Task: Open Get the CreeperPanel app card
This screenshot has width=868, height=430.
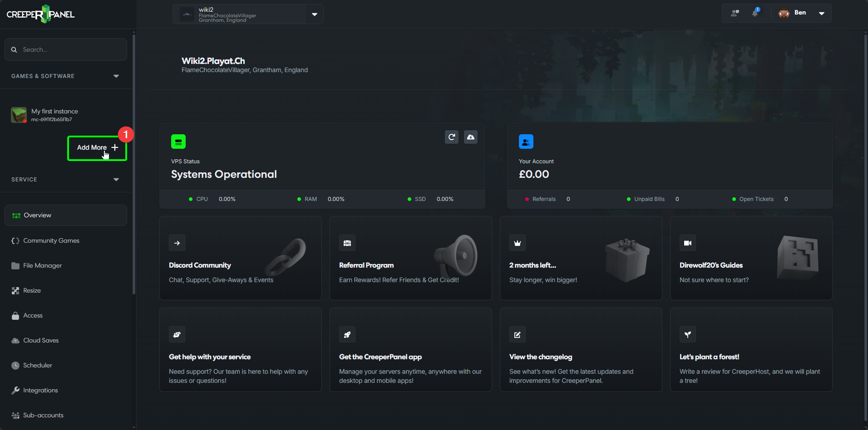Action: 411,350
